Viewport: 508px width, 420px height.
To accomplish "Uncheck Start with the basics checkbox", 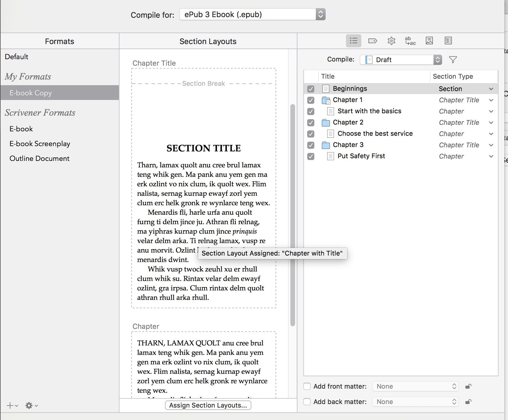I will pos(311,111).
